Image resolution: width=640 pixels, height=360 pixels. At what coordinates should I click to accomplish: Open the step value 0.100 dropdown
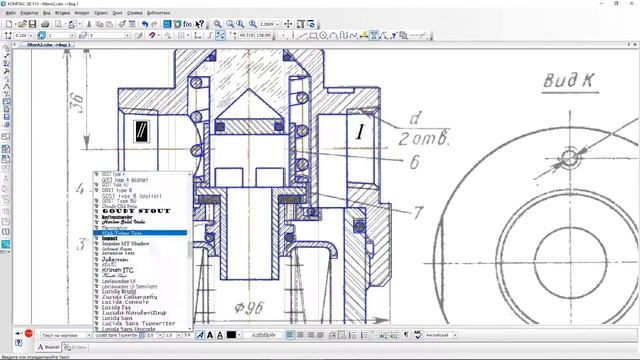point(31,36)
